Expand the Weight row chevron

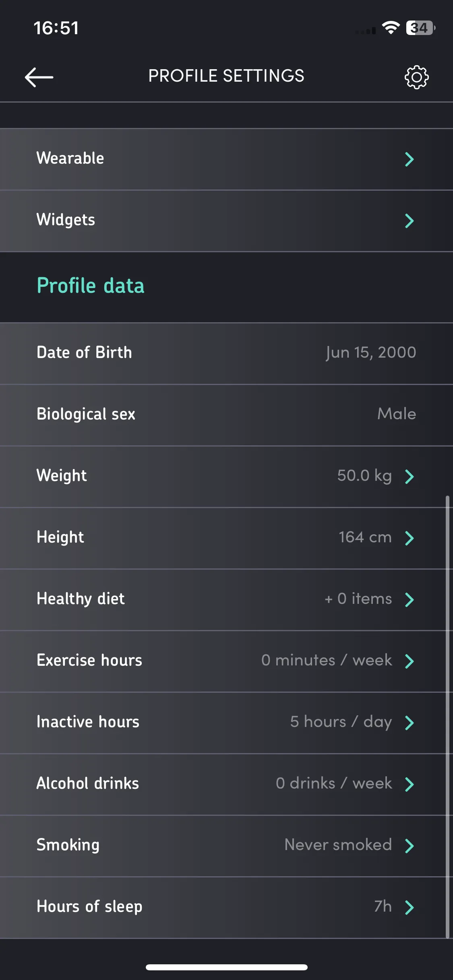[x=409, y=476]
